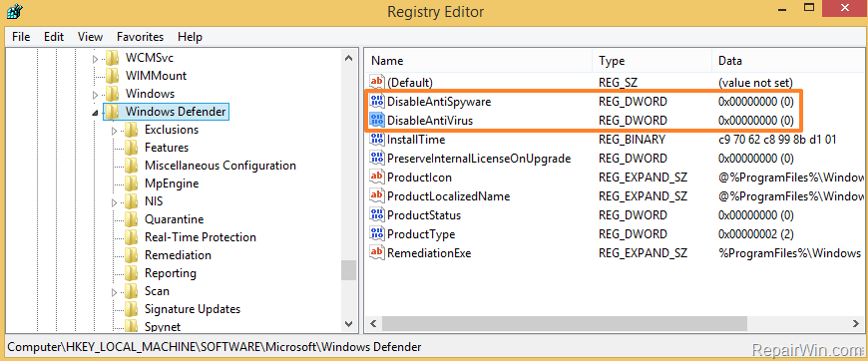Maximize the Registry Editor window
Screen dimensions: 868x361
point(808,8)
